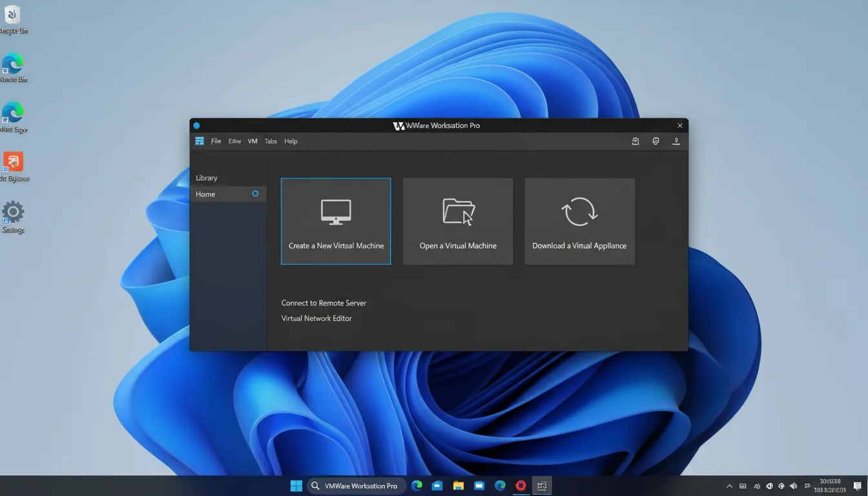The height and width of the screenshot is (496, 868).
Task: Toggle the Home status indicator circle
Action: [255, 194]
